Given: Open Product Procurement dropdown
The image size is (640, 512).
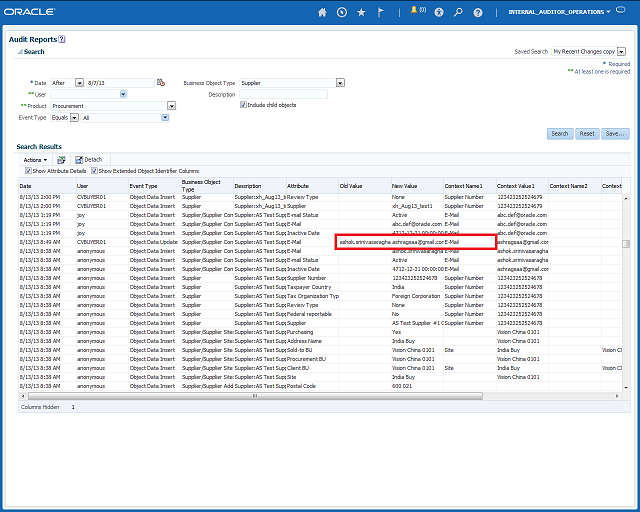Looking at the screenshot, I should tap(171, 106).
